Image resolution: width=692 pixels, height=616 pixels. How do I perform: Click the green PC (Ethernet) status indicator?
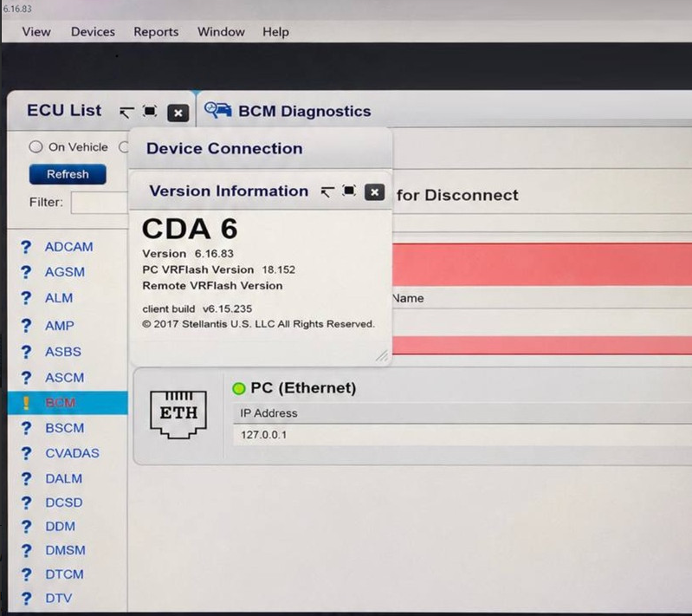pos(239,389)
